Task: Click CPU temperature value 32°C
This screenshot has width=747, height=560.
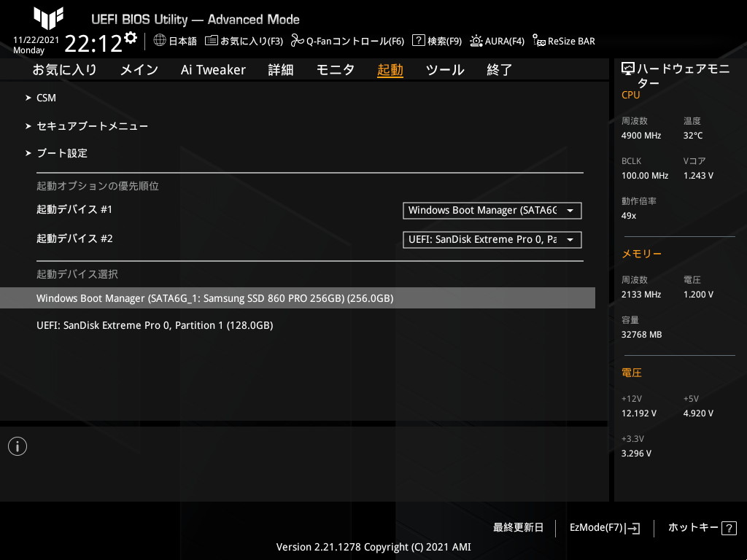Action: point(693,136)
